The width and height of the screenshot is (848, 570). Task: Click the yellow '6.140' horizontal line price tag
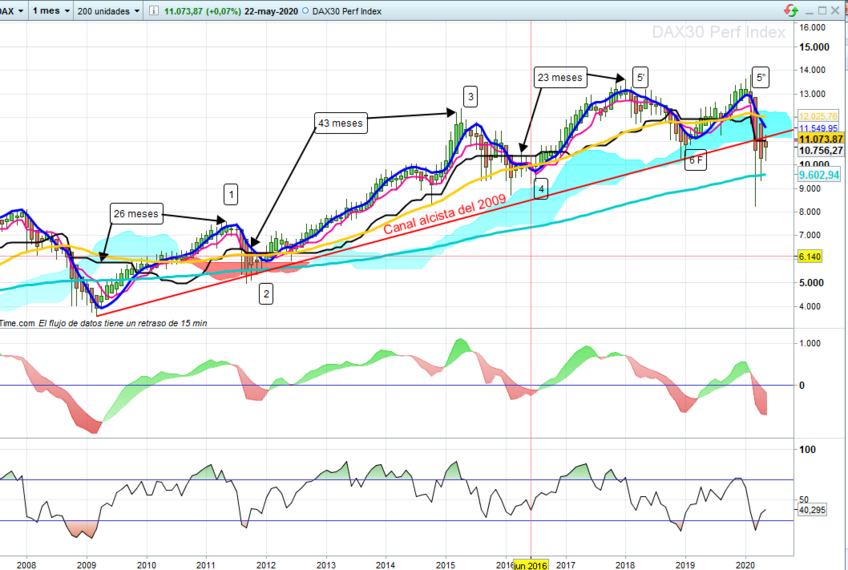click(809, 256)
